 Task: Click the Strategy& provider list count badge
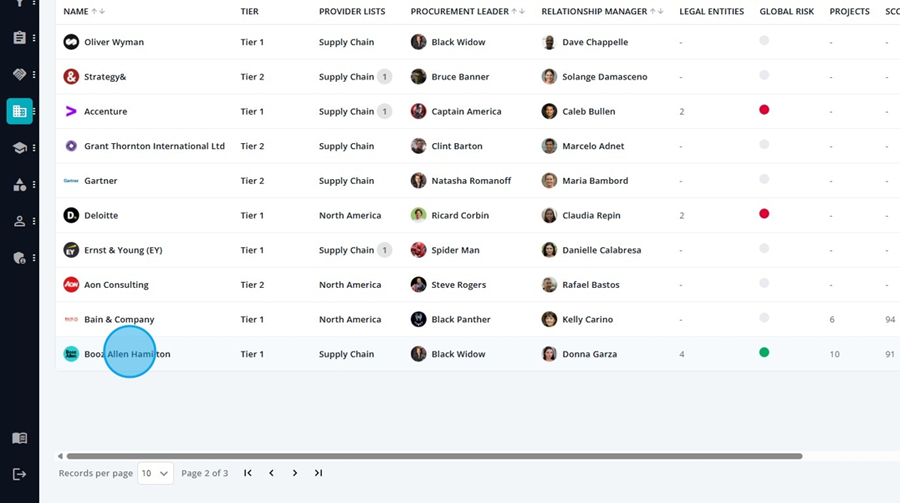click(x=385, y=76)
